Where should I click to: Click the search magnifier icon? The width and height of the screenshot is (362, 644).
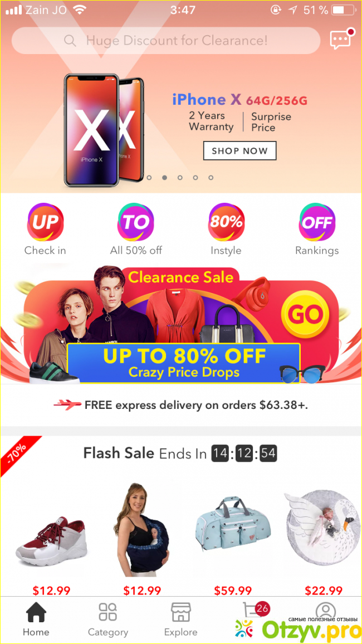click(x=70, y=41)
